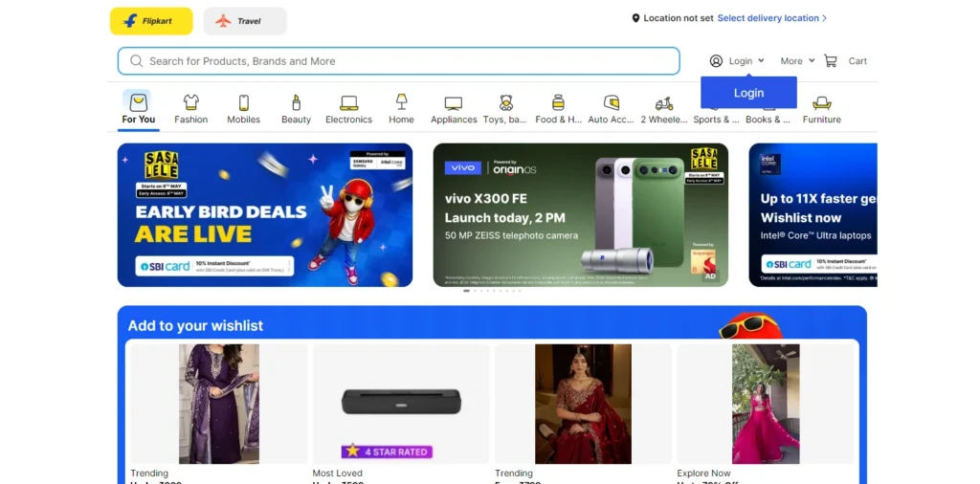Screen dimensions: 980x484
Task: Open the Intel Core Ultra laptops banner
Action: coord(813,215)
